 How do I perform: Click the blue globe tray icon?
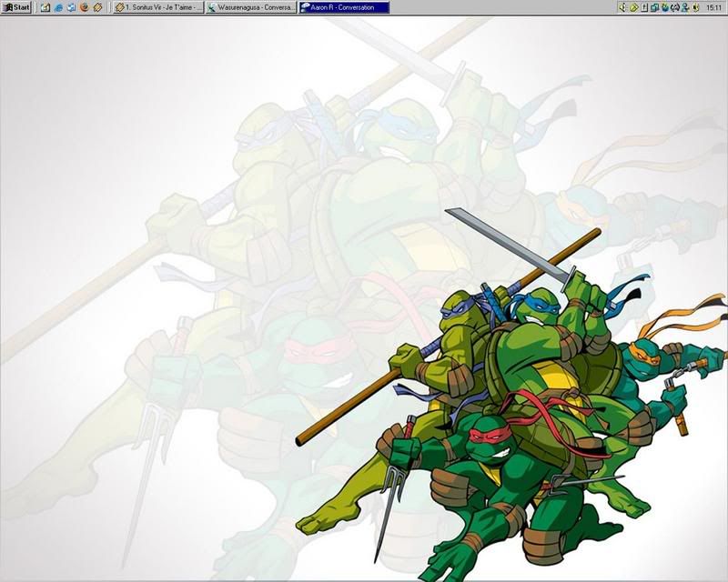point(664,7)
